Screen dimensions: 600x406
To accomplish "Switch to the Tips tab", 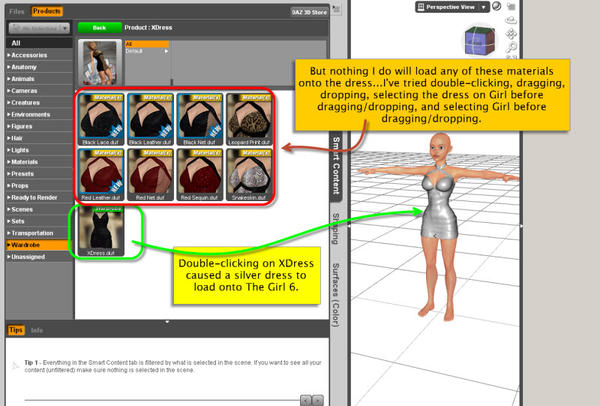I will coord(16,330).
